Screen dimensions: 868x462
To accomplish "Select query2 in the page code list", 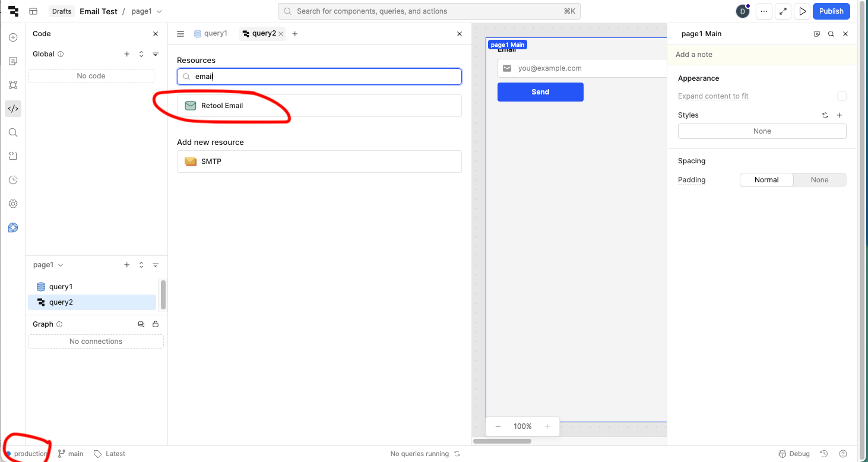I will tap(61, 302).
